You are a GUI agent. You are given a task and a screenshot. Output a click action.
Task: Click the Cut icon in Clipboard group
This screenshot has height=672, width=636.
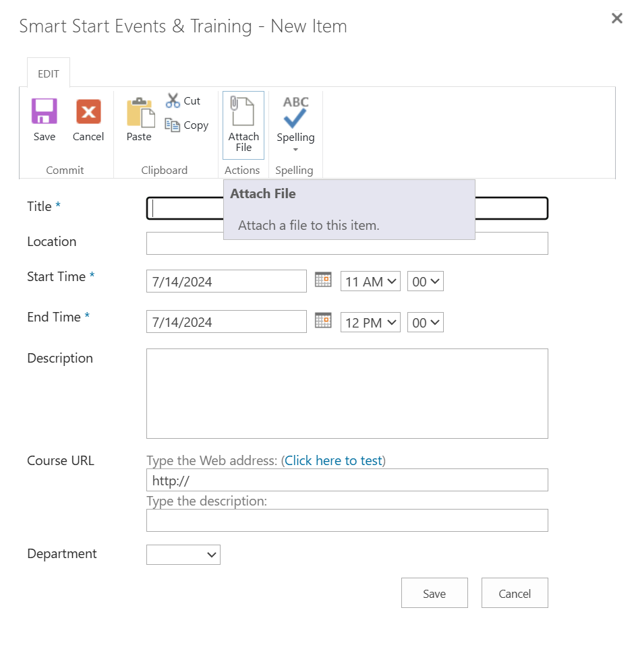[x=173, y=100]
